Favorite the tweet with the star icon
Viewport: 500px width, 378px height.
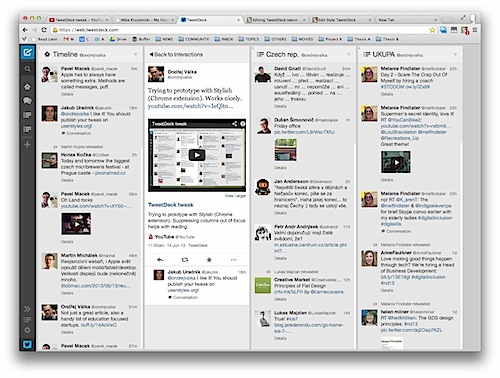[x=209, y=259]
